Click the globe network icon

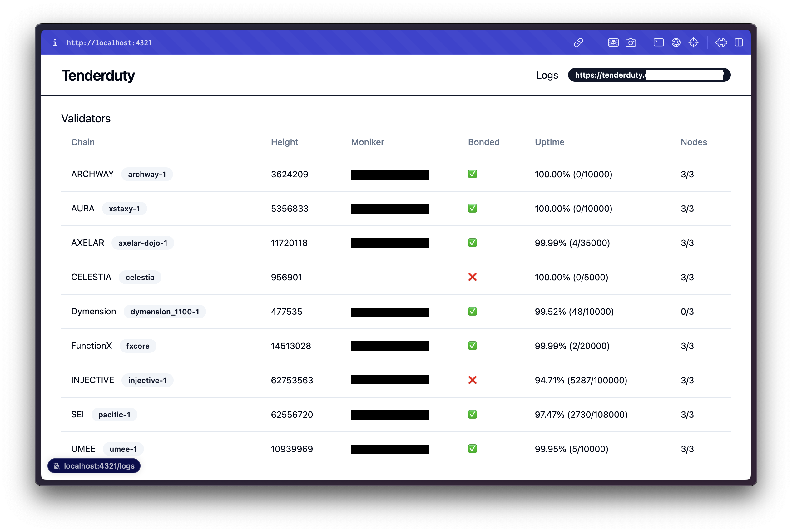(x=676, y=42)
